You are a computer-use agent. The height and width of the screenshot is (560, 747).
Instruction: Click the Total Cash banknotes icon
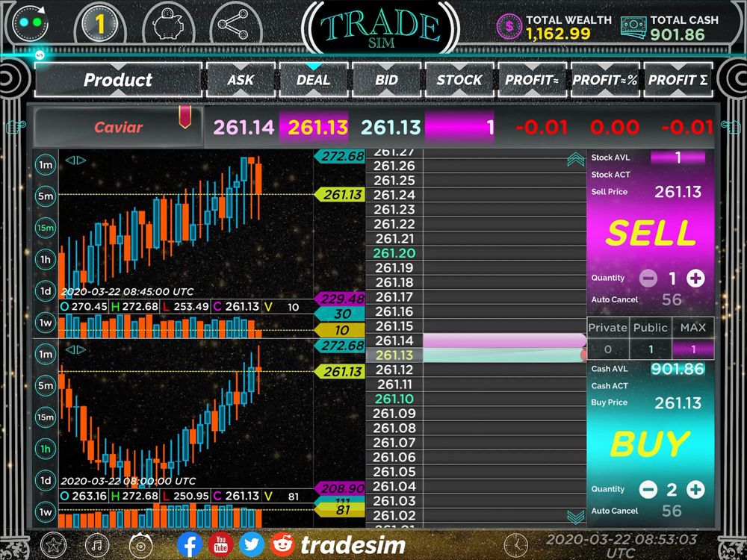633,27
